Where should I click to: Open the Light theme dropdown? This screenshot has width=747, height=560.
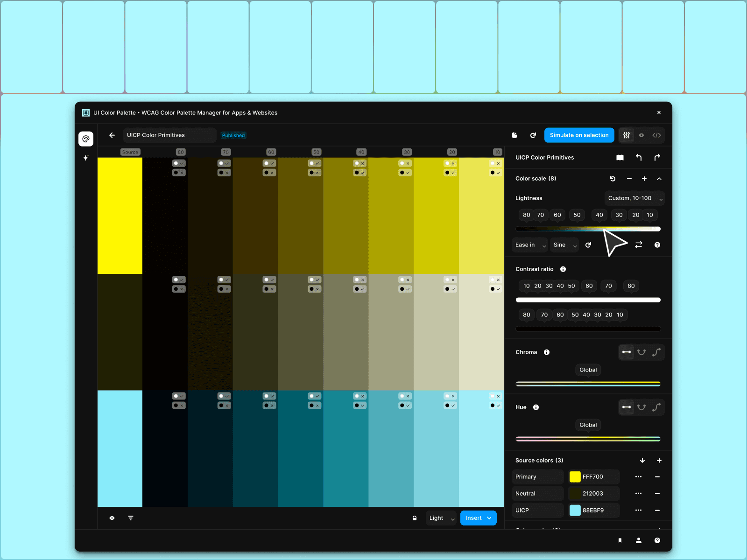tap(441, 518)
